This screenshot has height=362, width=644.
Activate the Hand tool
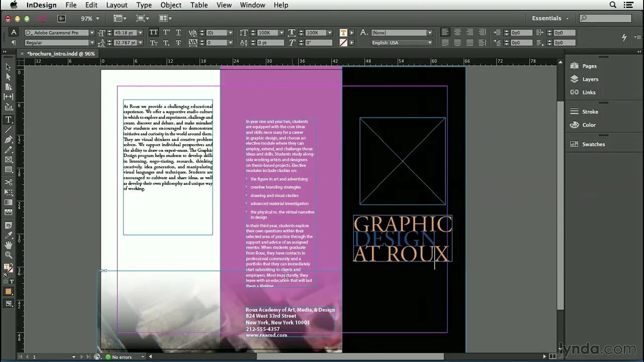click(x=9, y=245)
